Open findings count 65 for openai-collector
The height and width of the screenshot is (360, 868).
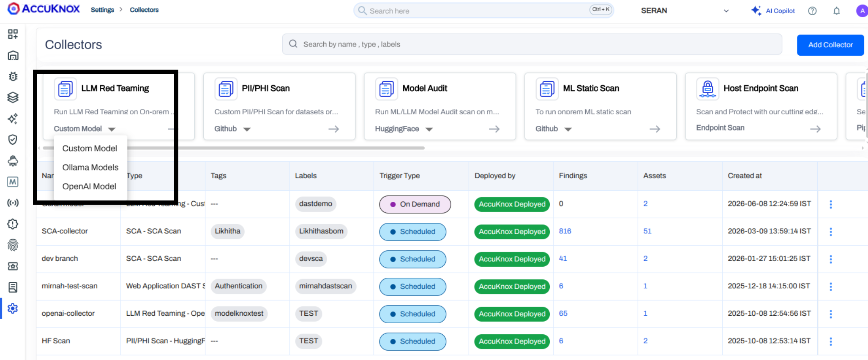(563, 313)
